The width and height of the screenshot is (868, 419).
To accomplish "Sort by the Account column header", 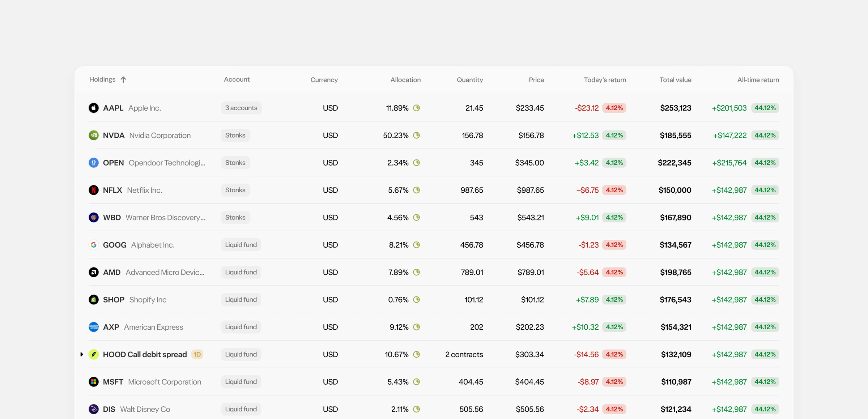I will 237,80.
